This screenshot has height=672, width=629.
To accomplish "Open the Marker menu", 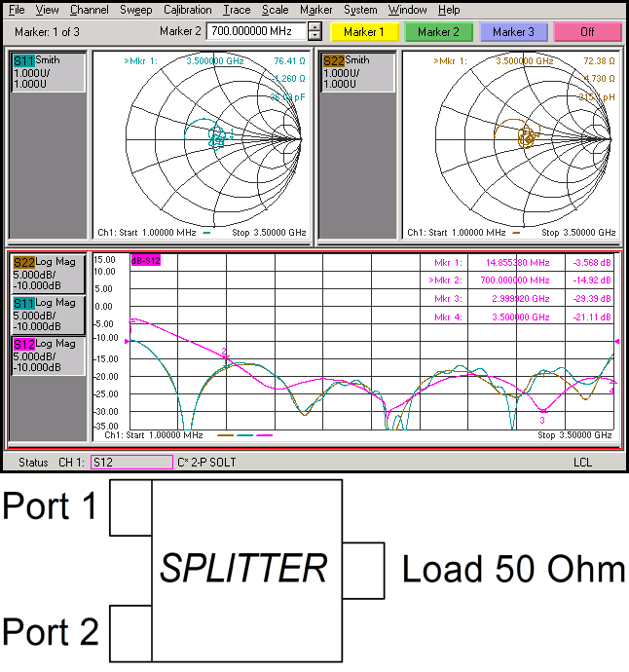I will [x=315, y=10].
